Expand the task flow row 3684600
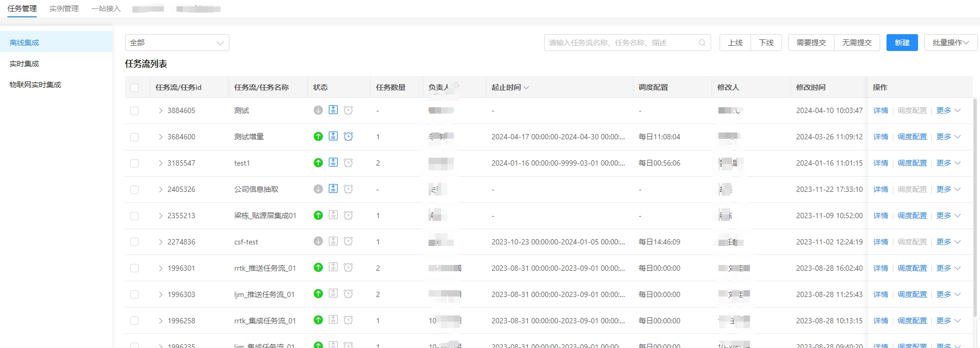This screenshot has height=348, width=980. coord(161,137)
